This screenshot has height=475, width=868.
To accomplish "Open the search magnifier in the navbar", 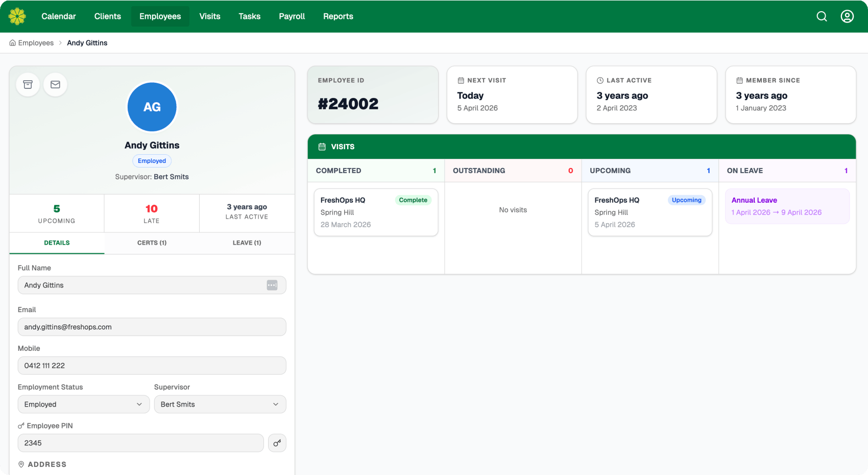I will pos(822,16).
